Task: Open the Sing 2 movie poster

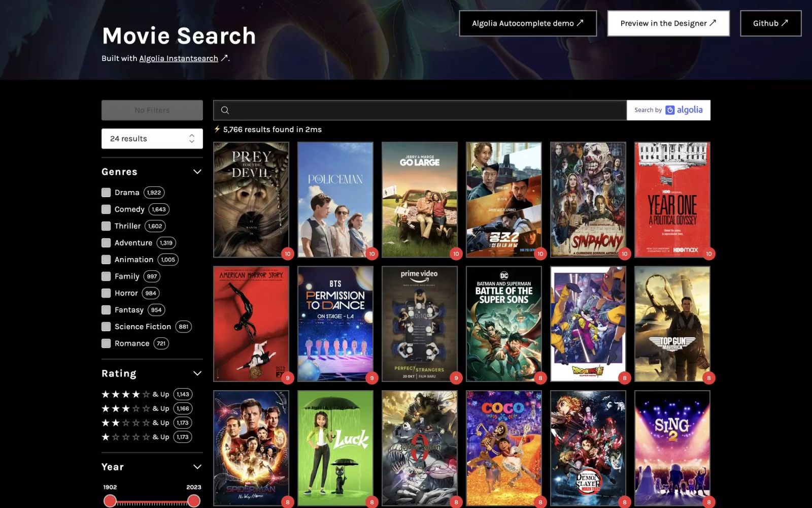Action: [x=672, y=448]
